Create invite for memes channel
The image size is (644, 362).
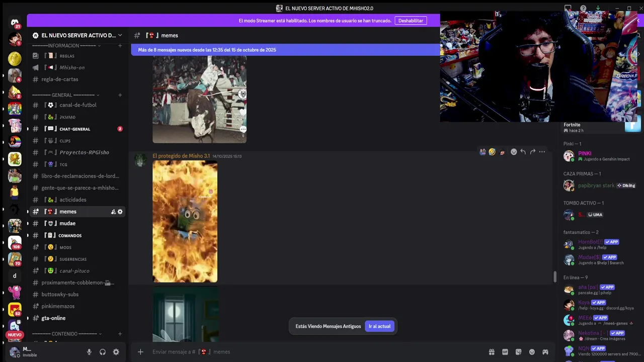(113, 212)
